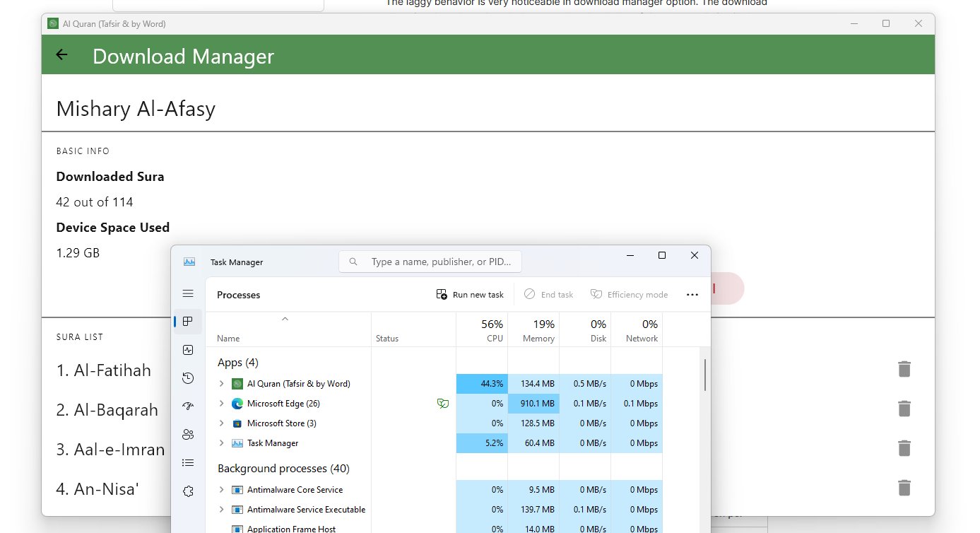Expand the Microsoft Edge process group
Viewport: 980px width, 533px height.
click(221, 404)
